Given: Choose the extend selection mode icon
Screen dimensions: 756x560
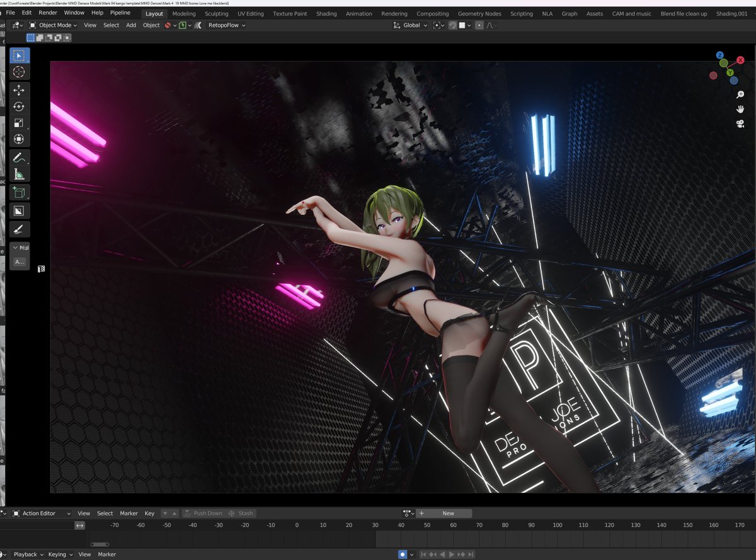Looking at the screenshot, I should (40, 38).
